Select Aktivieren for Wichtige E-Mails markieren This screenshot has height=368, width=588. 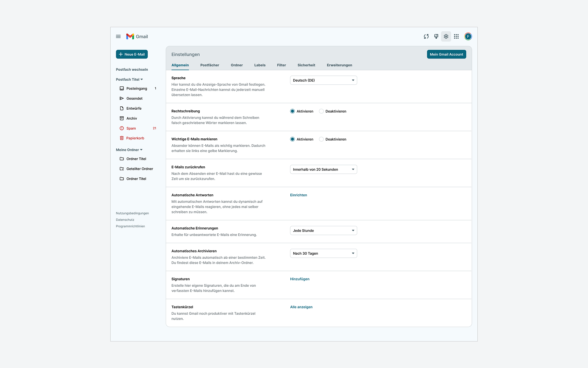(292, 139)
